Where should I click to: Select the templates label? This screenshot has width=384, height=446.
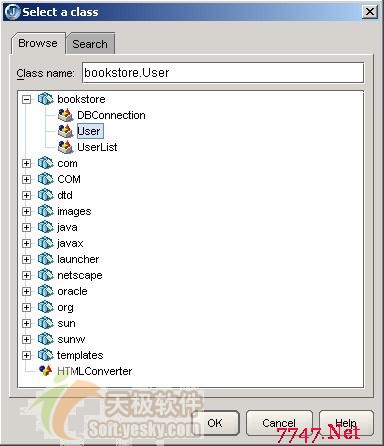[80, 355]
